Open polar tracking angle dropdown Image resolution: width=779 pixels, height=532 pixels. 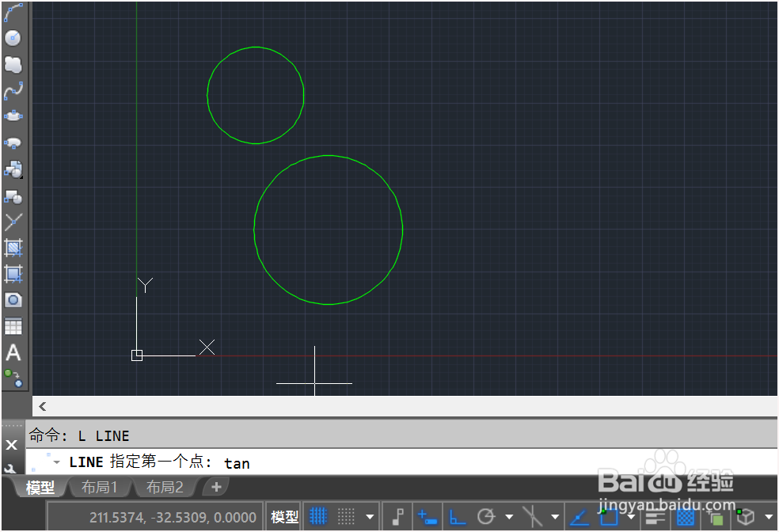tap(509, 517)
